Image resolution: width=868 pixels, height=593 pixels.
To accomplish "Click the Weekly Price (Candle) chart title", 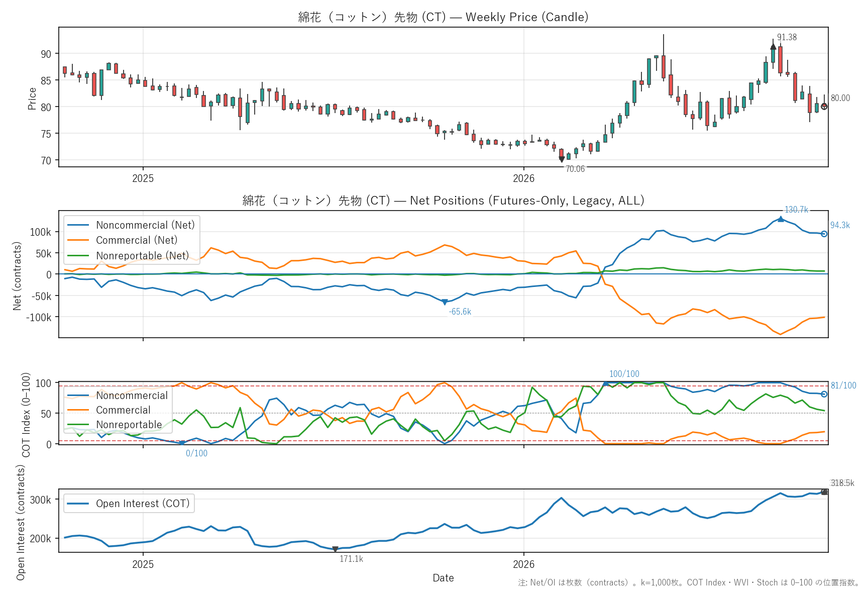I will tap(443, 17).
